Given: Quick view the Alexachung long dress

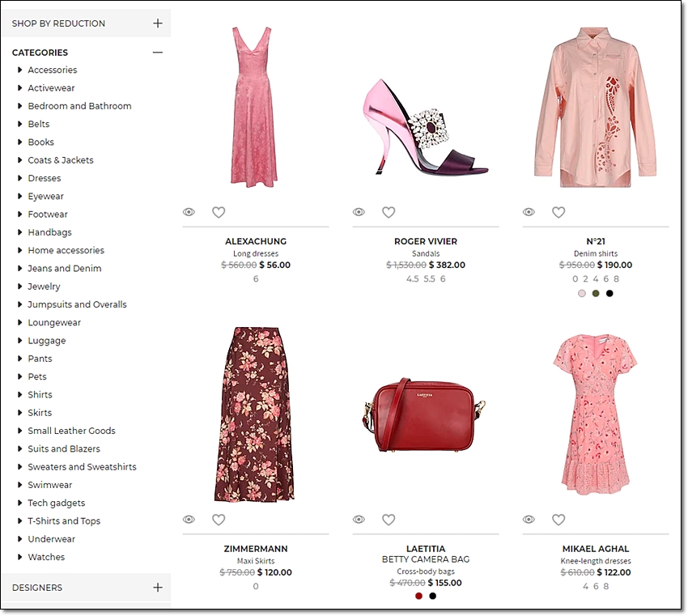Looking at the screenshot, I should tap(189, 212).
